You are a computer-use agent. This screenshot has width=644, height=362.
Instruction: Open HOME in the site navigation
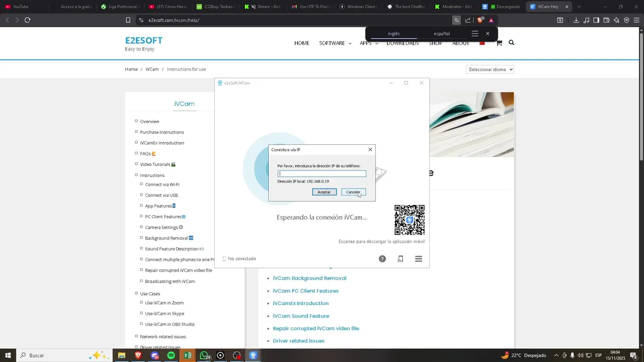pyautogui.click(x=302, y=43)
